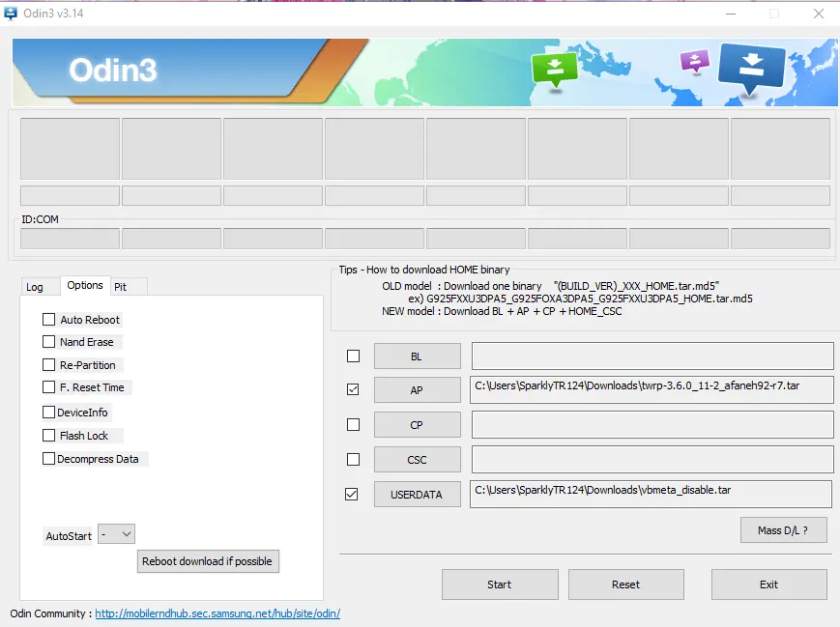Switch to the Log tab
The image size is (840, 627).
(x=35, y=287)
